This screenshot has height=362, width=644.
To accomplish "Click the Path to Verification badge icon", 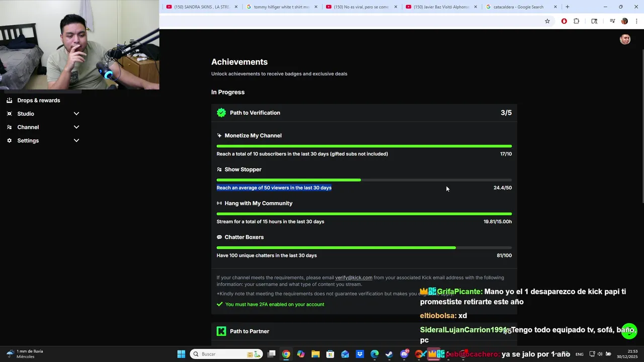I will (x=221, y=113).
